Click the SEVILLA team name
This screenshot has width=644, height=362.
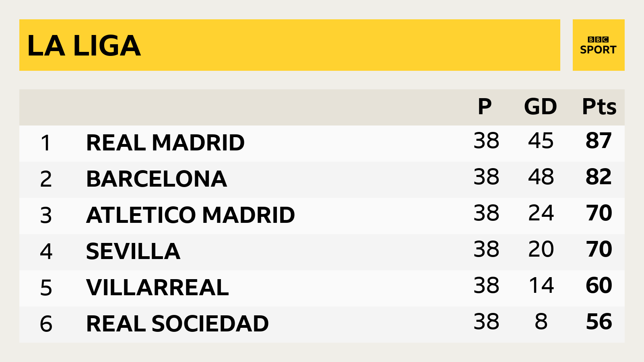(133, 251)
